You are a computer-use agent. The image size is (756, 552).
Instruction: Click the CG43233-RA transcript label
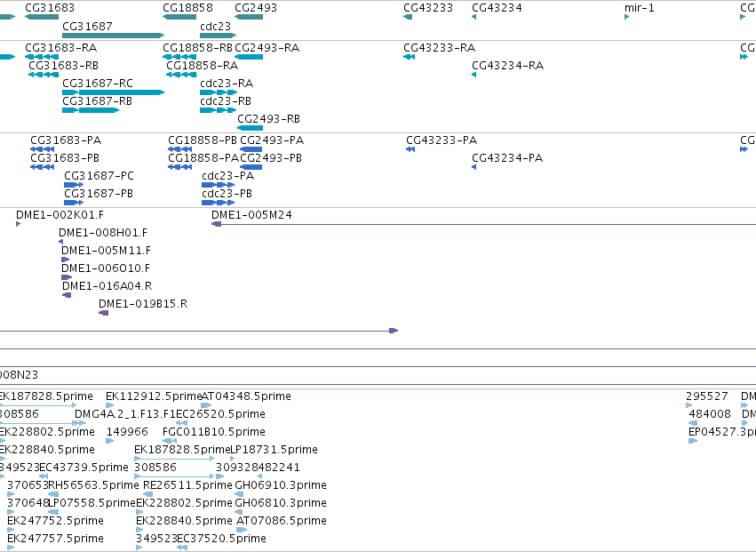[439, 48]
